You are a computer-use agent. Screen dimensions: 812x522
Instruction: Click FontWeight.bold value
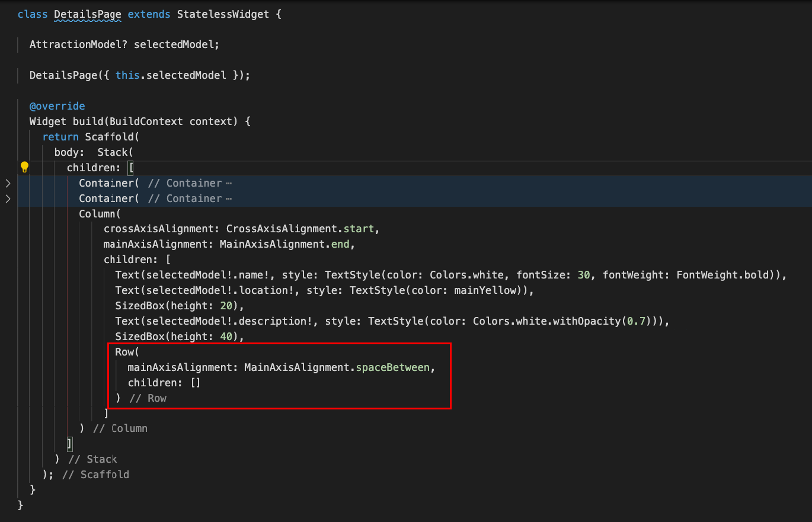(x=723, y=276)
